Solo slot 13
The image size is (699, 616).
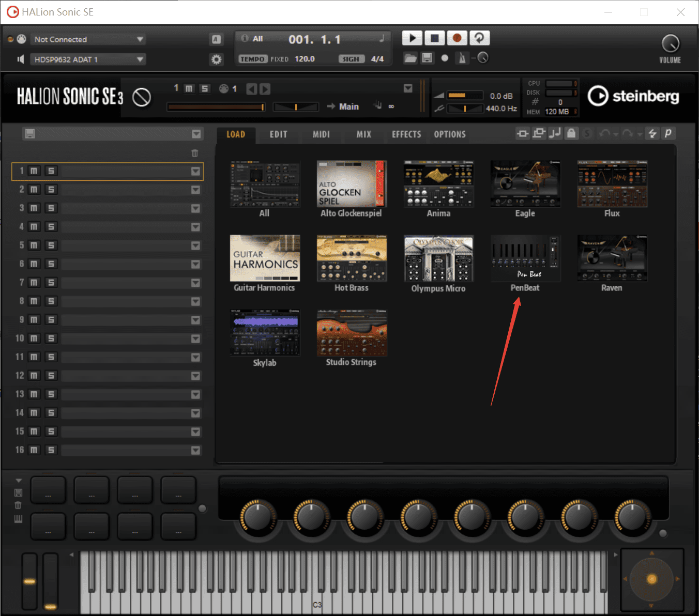click(x=51, y=394)
